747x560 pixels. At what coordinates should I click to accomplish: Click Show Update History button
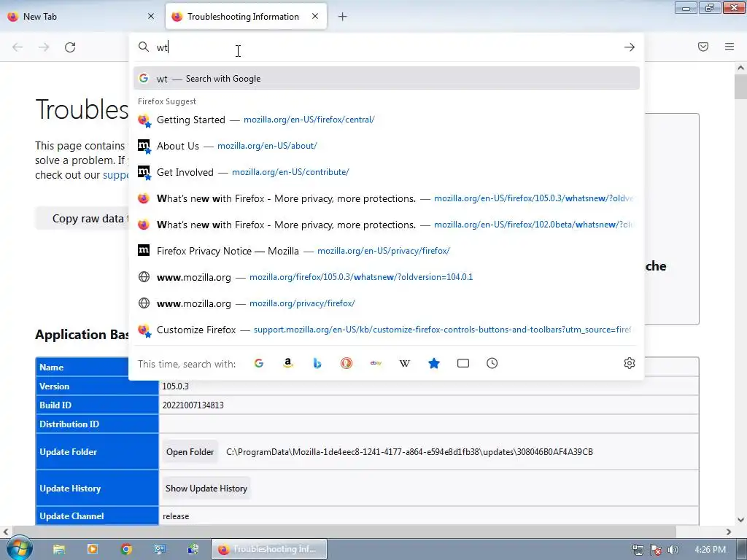click(206, 488)
